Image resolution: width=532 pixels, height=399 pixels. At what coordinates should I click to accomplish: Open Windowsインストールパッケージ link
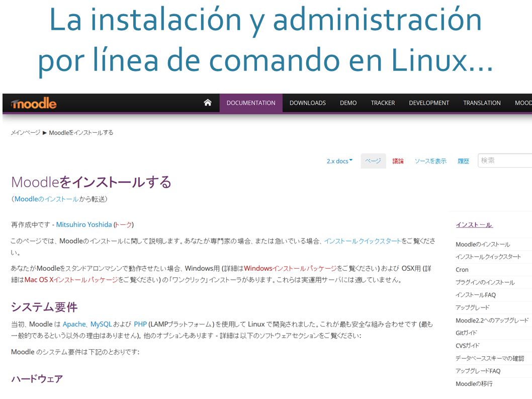290,268
